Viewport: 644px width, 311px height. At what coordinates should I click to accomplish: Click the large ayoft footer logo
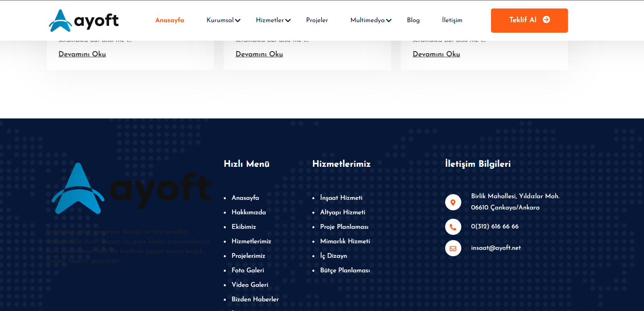point(131,188)
